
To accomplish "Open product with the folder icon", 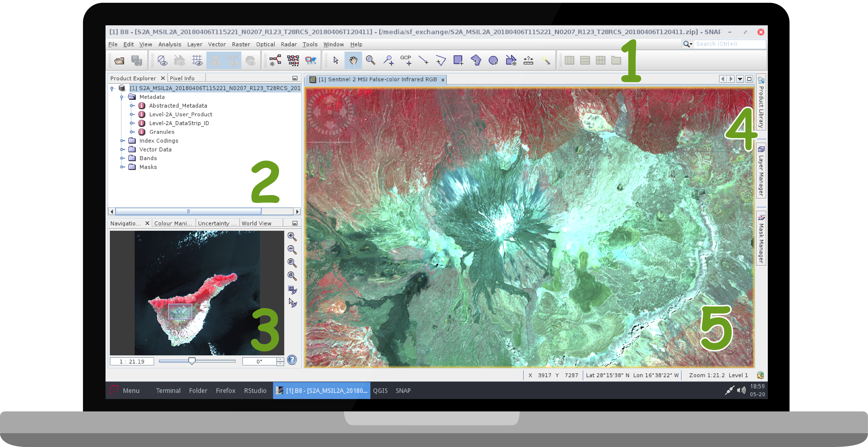I will tap(119, 61).
